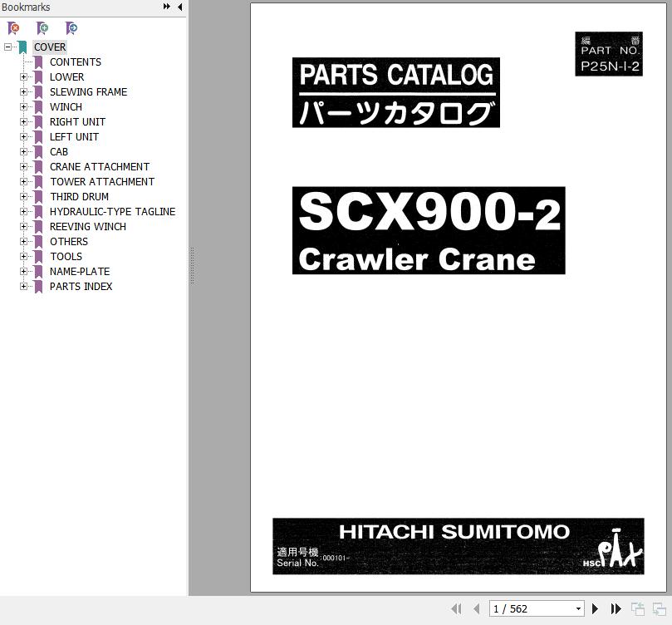Expand the LOWER bookmark

[23, 76]
